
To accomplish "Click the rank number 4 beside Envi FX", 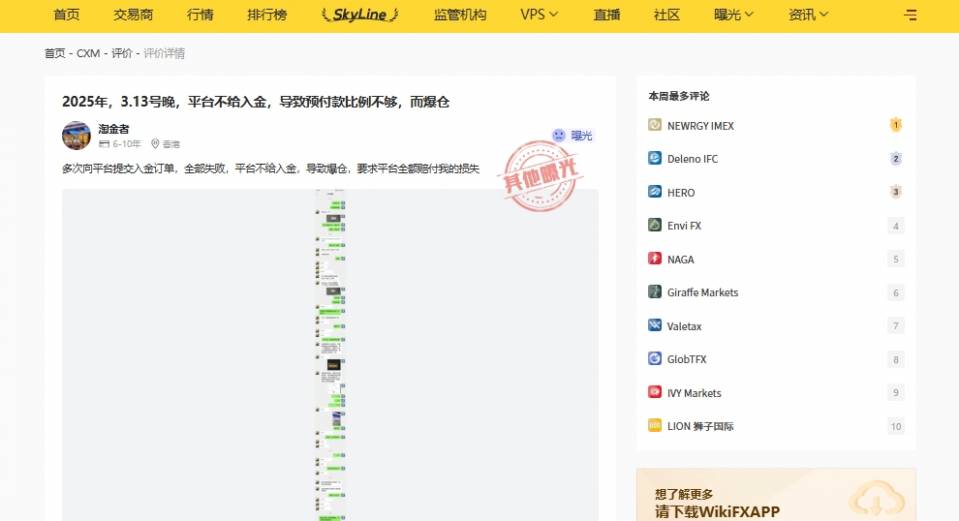I will point(895,226).
